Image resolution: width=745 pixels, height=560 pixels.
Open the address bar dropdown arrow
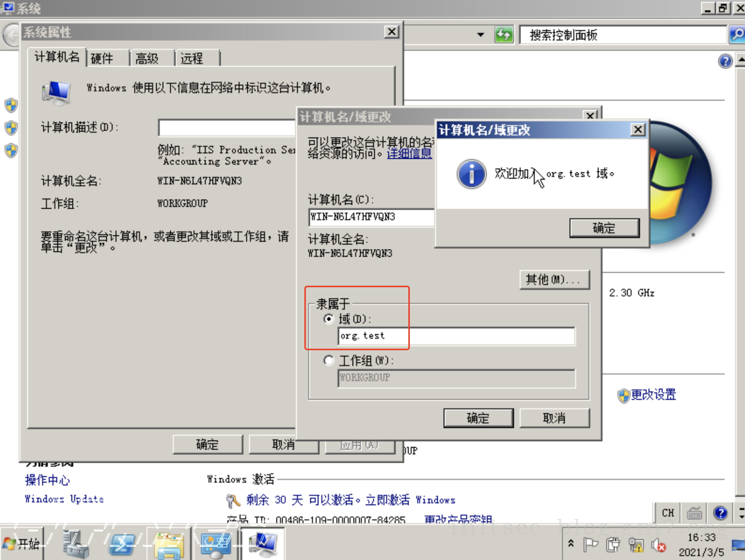pyautogui.click(x=481, y=34)
